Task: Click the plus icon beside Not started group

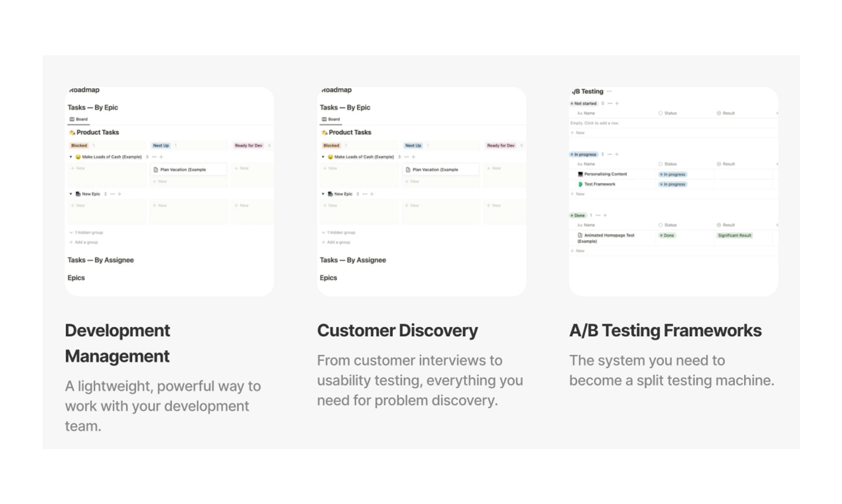Action: (617, 104)
